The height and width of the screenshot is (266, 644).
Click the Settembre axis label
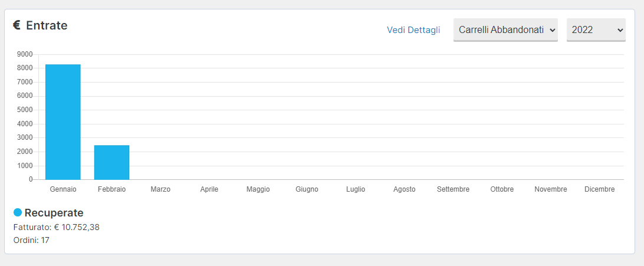click(453, 189)
